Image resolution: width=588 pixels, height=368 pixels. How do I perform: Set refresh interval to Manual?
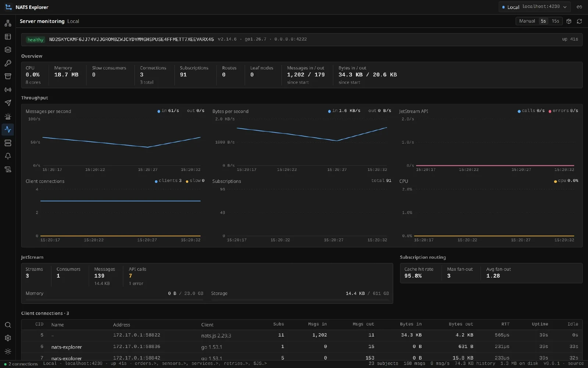tap(527, 21)
